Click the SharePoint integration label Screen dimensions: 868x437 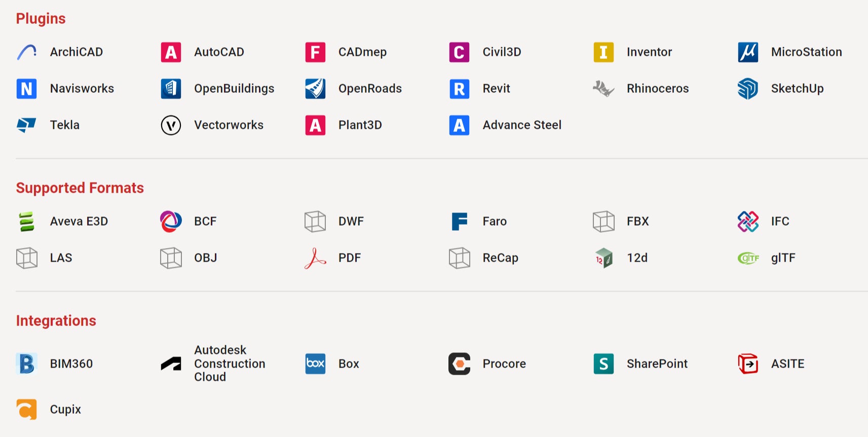point(657,364)
